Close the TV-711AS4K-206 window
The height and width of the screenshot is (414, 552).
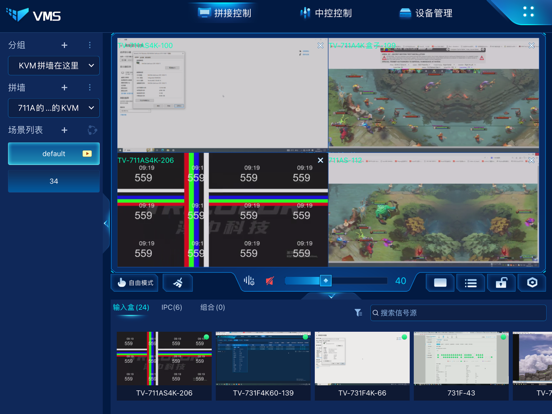pyautogui.click(x=320, y=160)
